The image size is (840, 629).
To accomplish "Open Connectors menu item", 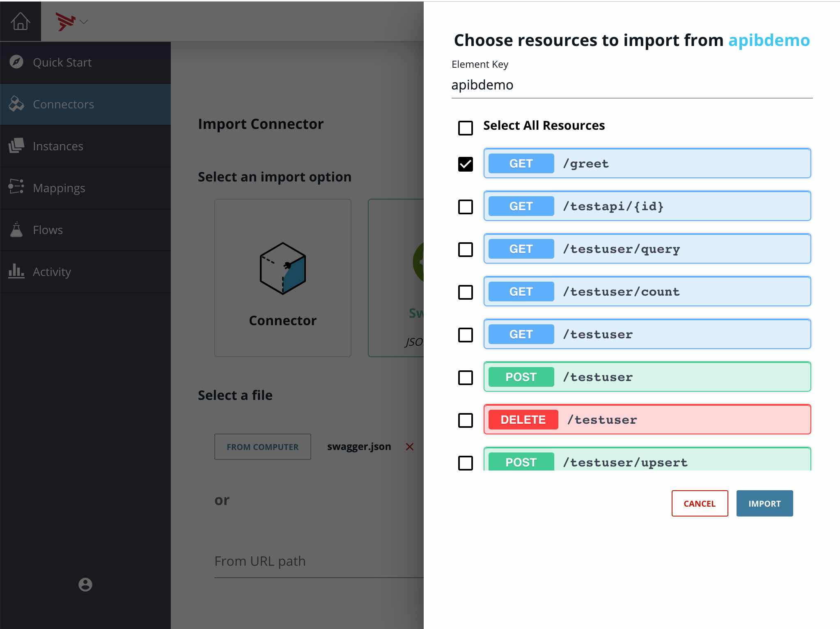I will coord(85,104).
